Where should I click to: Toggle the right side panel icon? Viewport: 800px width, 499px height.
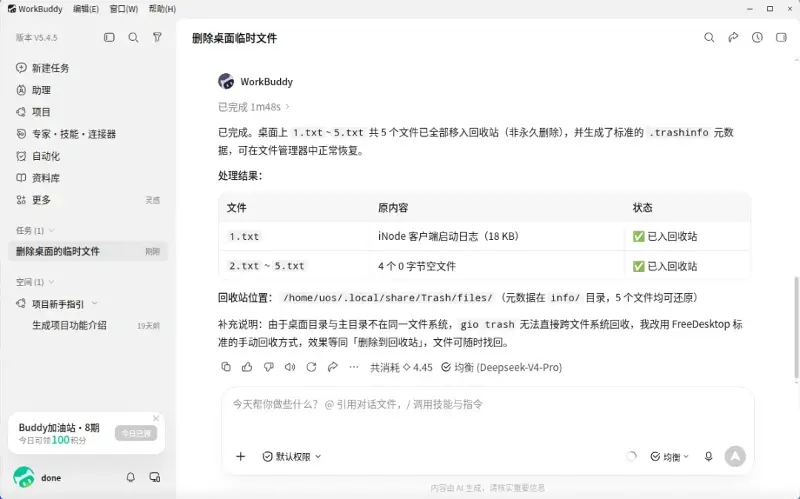[x=781, y=37]
